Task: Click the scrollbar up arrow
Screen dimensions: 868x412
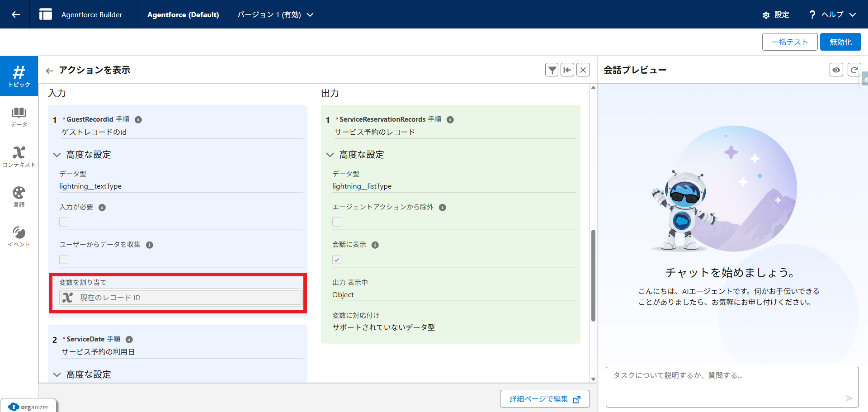Action: click(x=593, y=88)
